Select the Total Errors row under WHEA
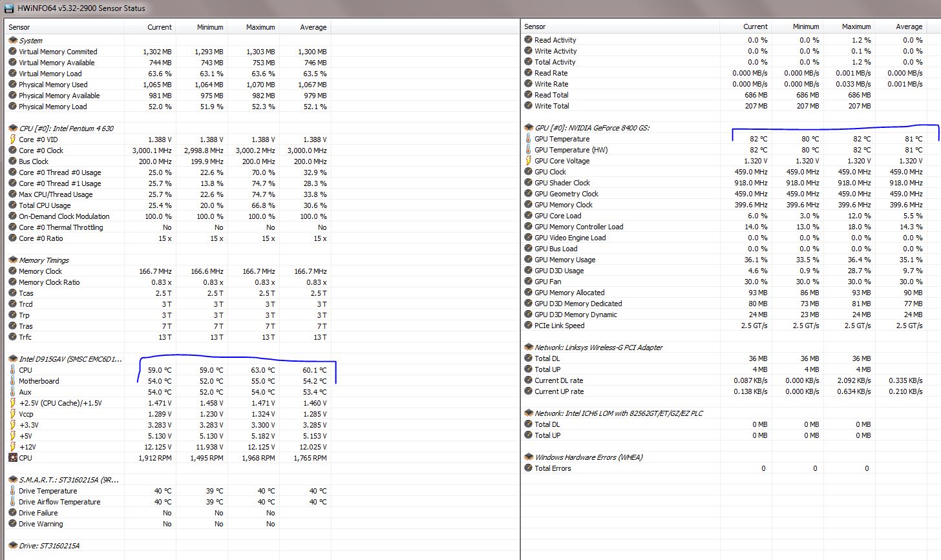The height and width of the screenshot is (560, 941). (x=553, y=468)
